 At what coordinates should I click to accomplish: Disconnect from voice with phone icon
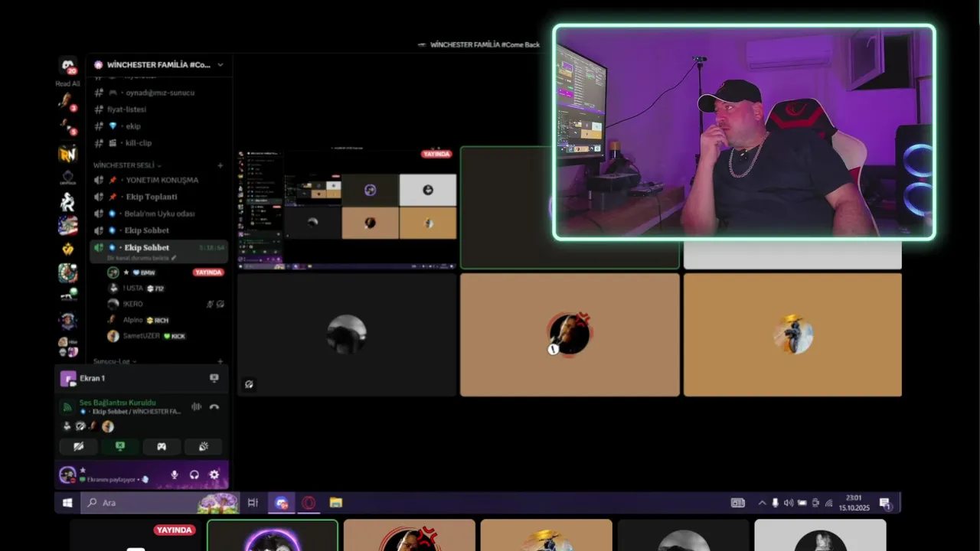[214, 406]
